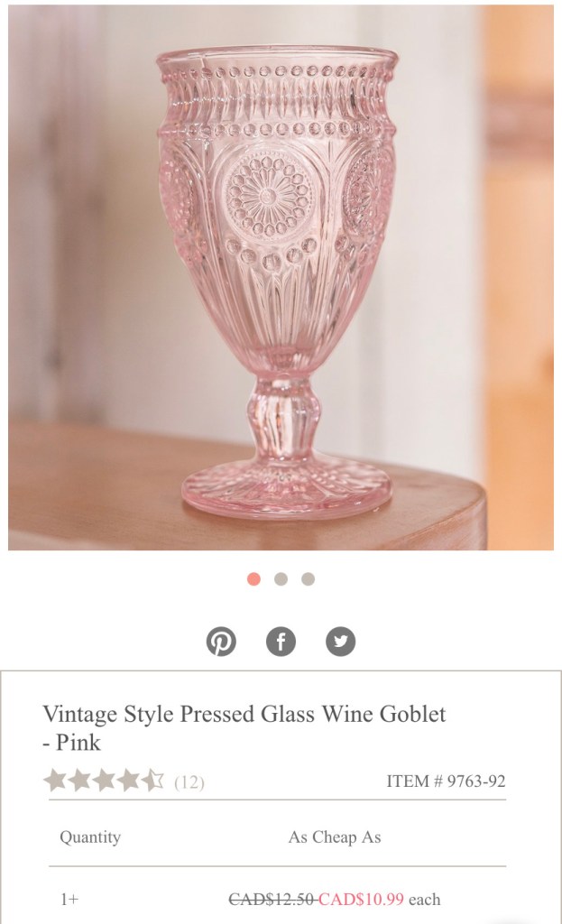
Task: Click the half-filled fifth star
Action: coord(152,781)
